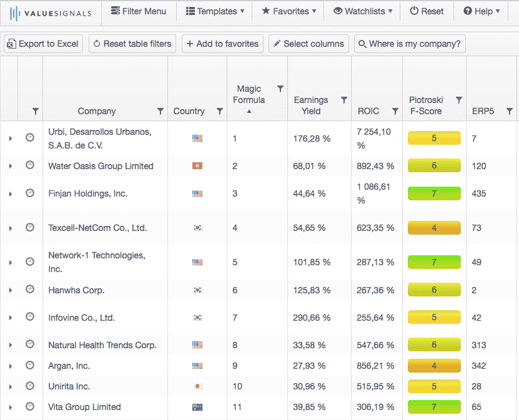Click watch icon for Vita Group Limited
Image resolution: width=519 pixels, height=420 pixels.
tap(30, 406)
